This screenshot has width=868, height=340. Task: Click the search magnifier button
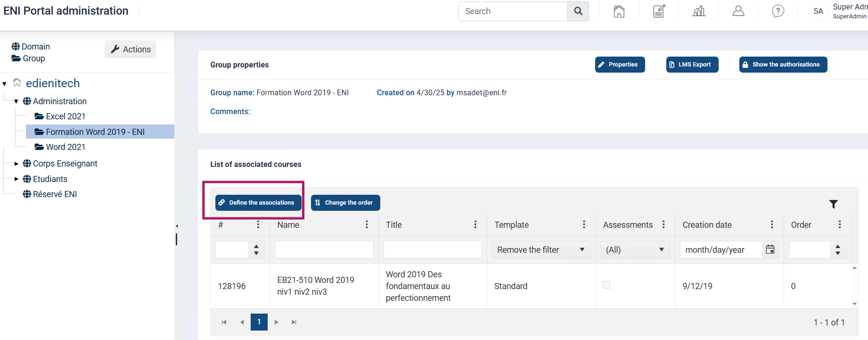tap(578, 11)
